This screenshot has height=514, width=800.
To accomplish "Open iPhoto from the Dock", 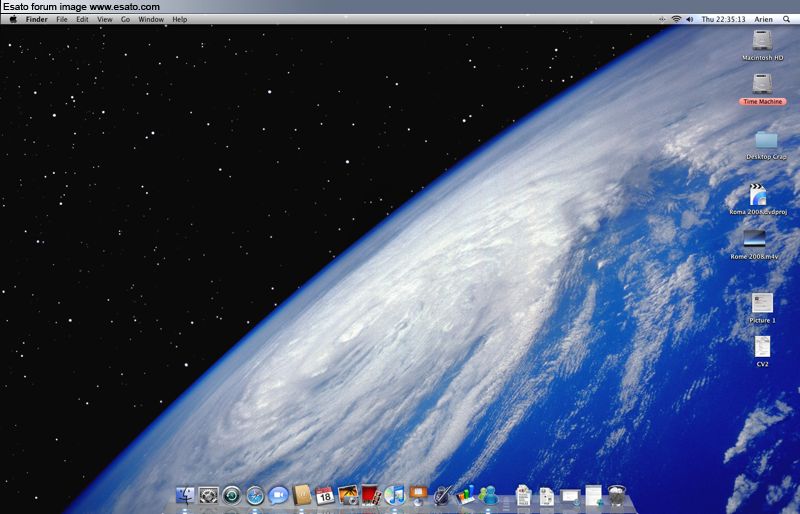I will pyautogui.click(x=348, y=495).
